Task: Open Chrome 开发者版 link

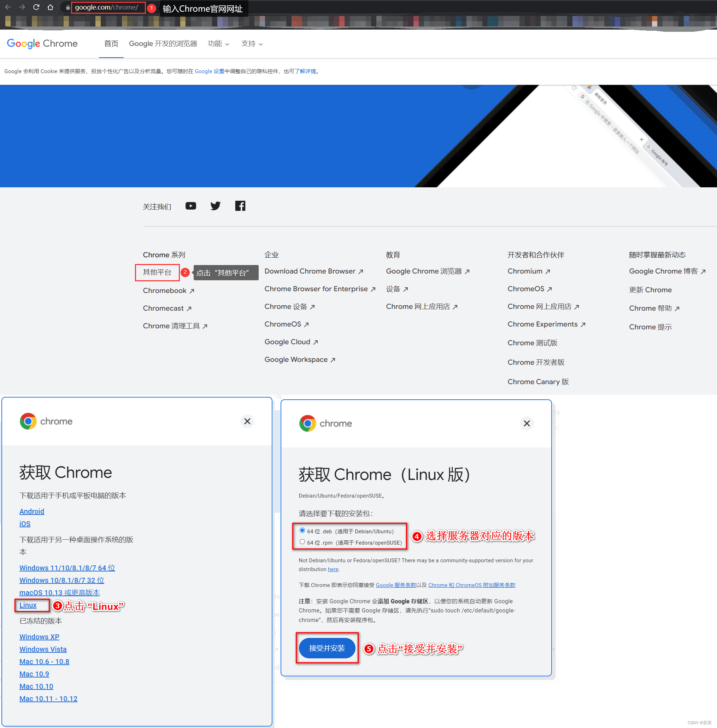Action: [x=536, y=362]
